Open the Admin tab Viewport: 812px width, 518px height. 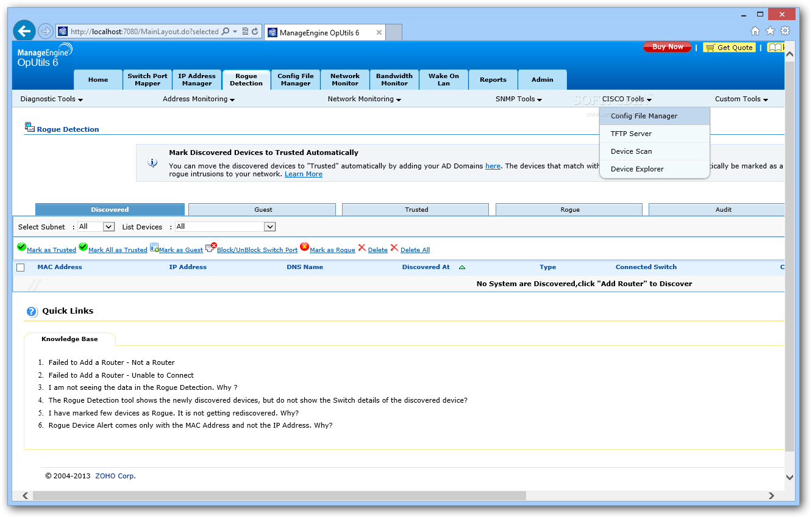[543, 80]
